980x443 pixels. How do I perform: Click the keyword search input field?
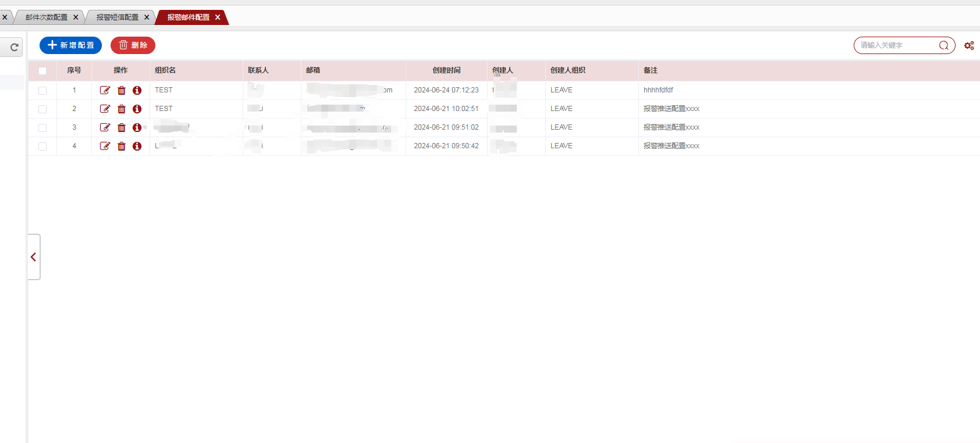pyautogui.click(x=896, y=45)
